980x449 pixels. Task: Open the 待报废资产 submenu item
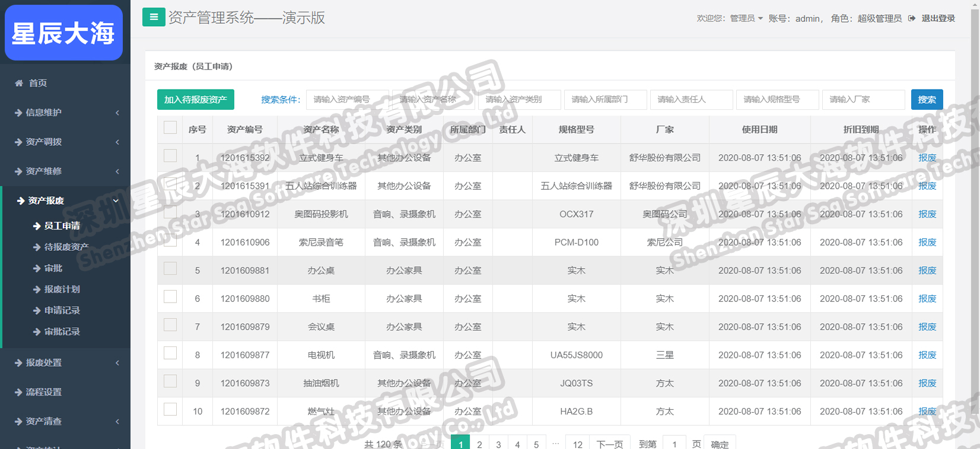pyautogui.click(x=65, y=247)
